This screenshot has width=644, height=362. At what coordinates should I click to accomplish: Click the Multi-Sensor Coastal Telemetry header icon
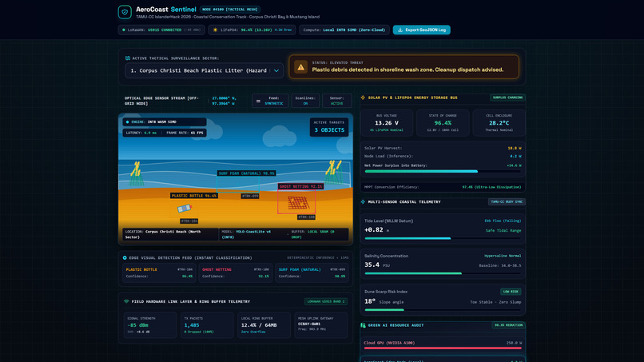(x=363, y=201)
